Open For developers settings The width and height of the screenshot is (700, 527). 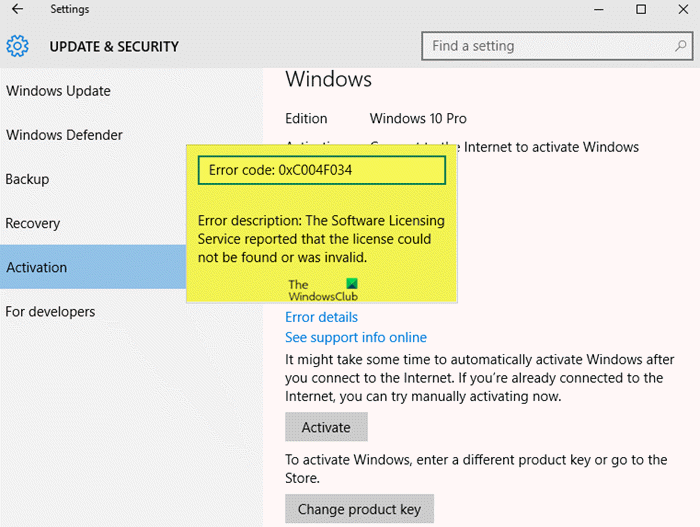point(50,311)
